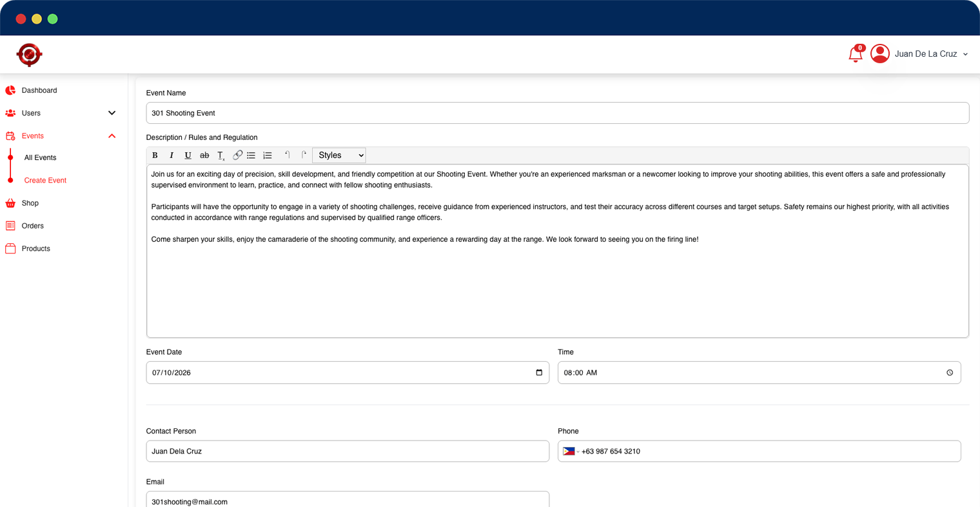
Task: Focus the Contact Person field
Action: coord(348,452)
